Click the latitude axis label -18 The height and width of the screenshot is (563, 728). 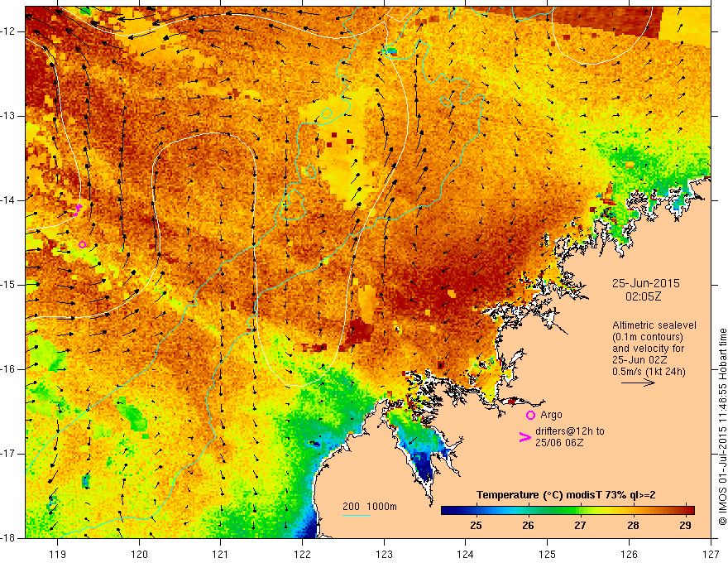[9, 538]
